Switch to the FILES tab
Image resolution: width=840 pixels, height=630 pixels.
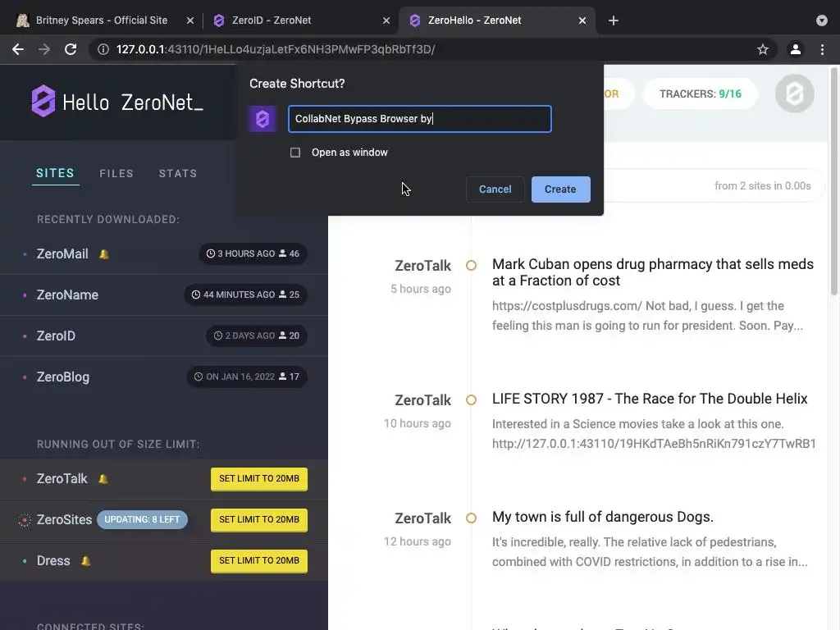[116, 174]
